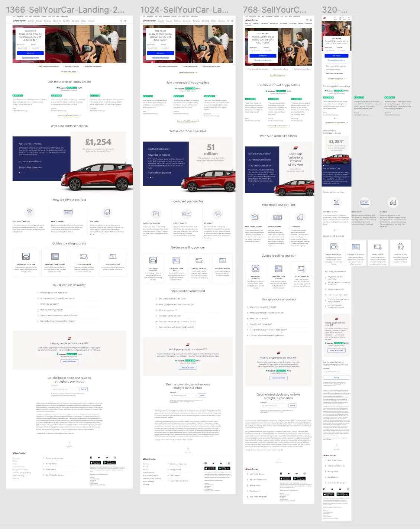
Task: Select the Preparing Your Car icon, 1366 frame
Action: coord(26,257)
